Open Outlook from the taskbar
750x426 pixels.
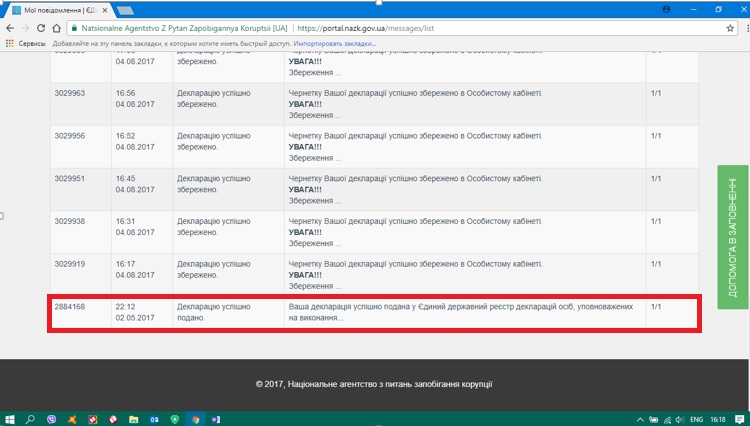153,418
